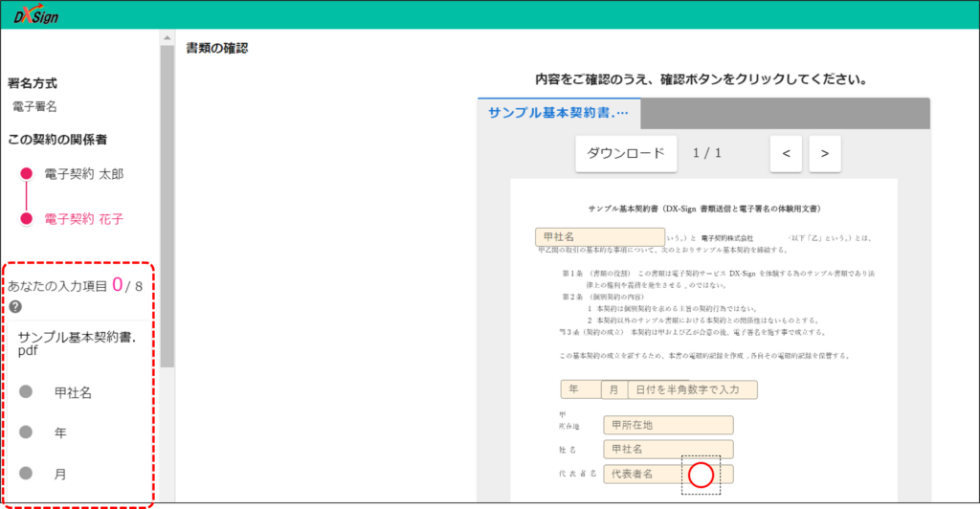Go to next page with > button
This screenshot has height=509, width=980.
pyautogui.click(x=824, y=153)
